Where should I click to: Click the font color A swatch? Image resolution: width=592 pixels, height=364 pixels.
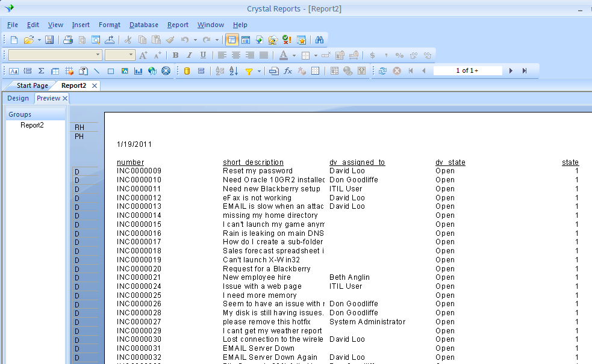pyautogui.click(x=284, y=55)
